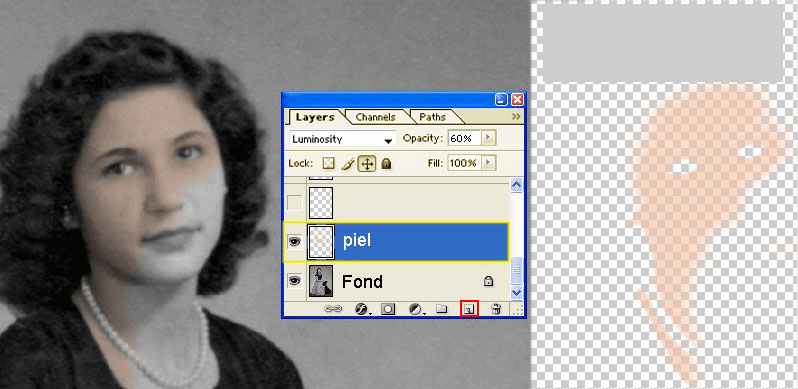Close the Layers palette
This screenshot has height=389, width=798.
[517, 100]
